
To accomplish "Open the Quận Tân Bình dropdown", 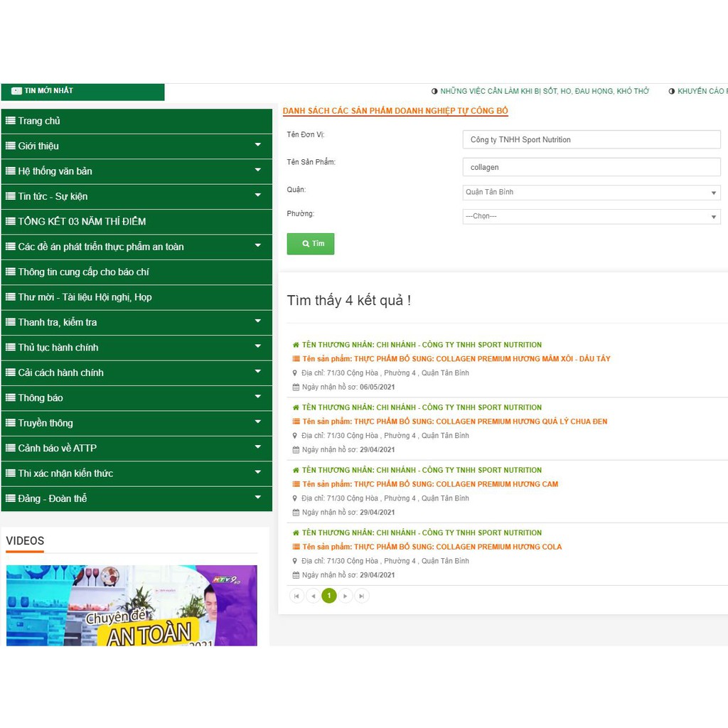I will coord(591,193).
